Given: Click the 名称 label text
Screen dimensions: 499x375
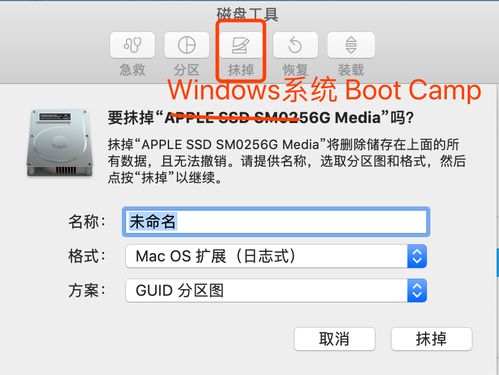Looking at the screenshot, I should point(87,222).
